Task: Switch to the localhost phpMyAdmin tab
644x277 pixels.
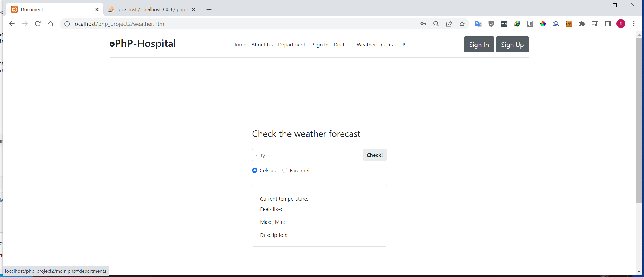Action: pyautogui.click(x=152, y=9)
